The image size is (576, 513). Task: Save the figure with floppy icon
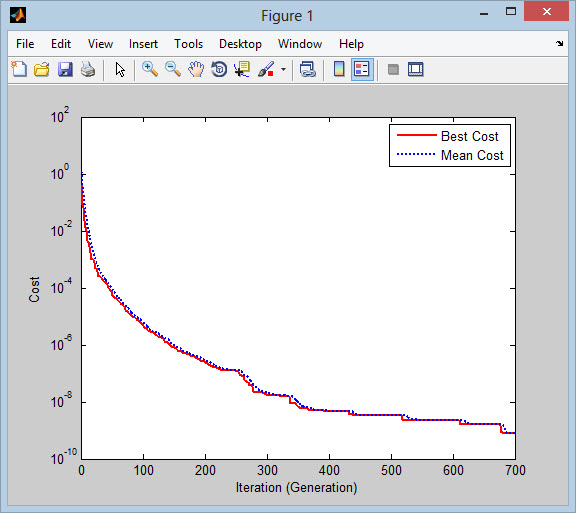65,69
